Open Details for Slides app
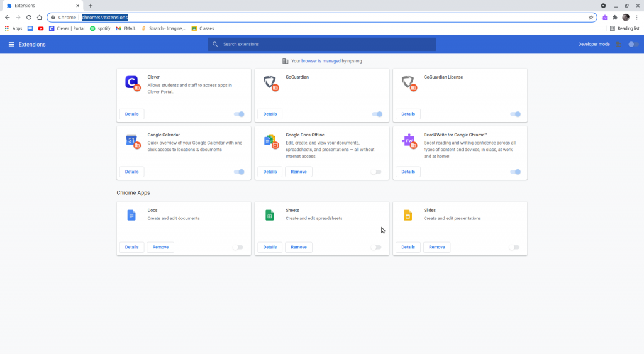 tap(408, 247)
